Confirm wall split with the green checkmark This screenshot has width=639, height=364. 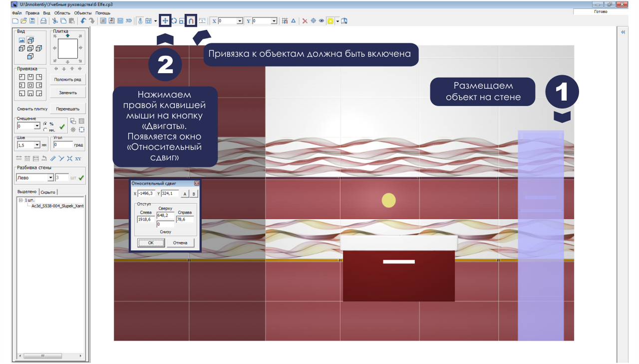pyautogui.click(x=81, y=178)
